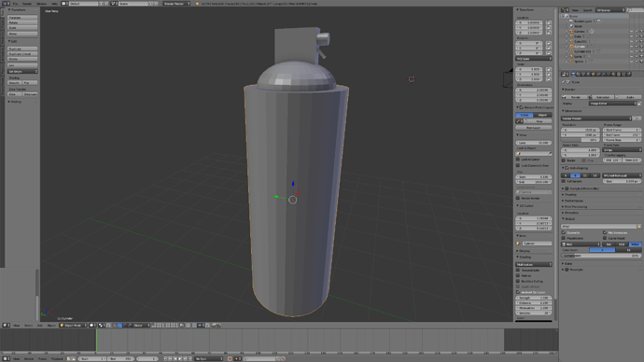The height and width of the screenshot is (362, 644).
Task: Click the record auto-keyframe button
Action: click(230, 358)
